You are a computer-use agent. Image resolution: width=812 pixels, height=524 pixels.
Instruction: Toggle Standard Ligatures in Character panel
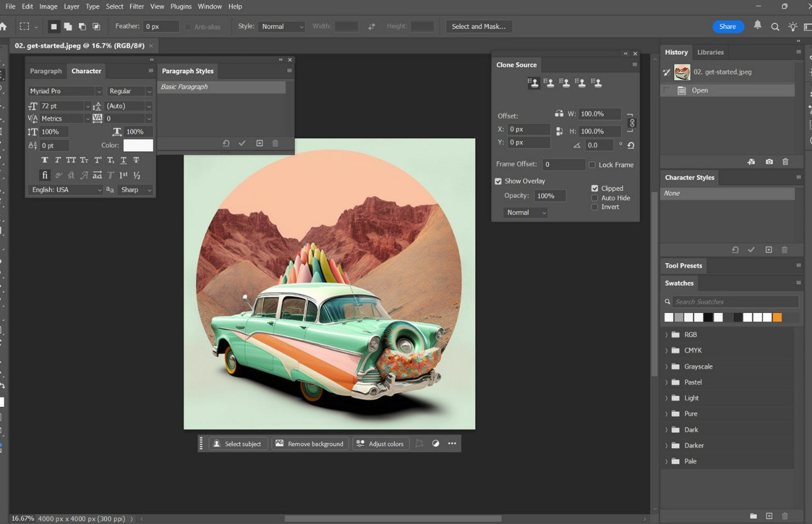[x=44, y=174]
